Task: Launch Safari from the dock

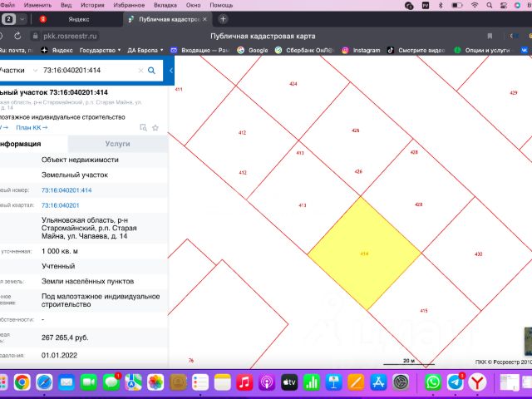Action: click(44, 382)
